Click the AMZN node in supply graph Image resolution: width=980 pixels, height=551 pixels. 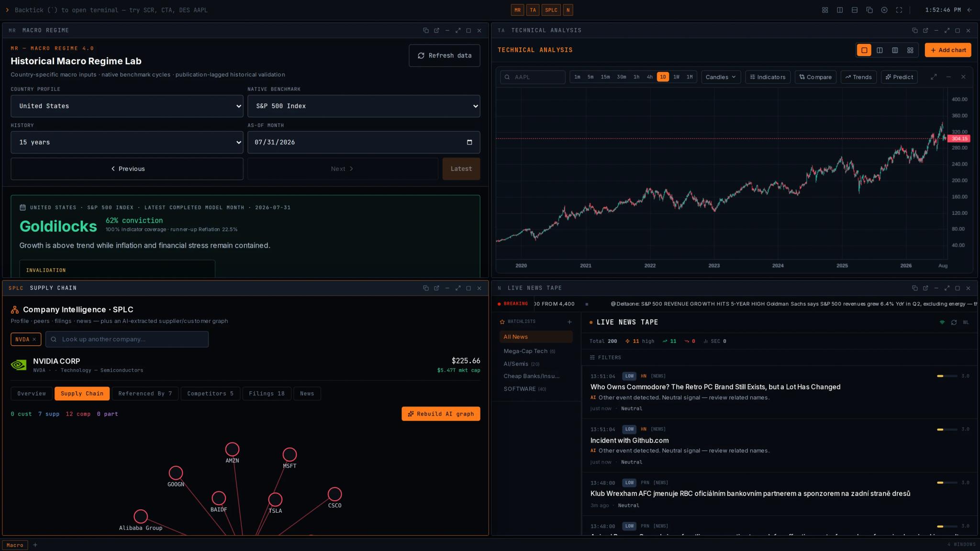[232, 450]
